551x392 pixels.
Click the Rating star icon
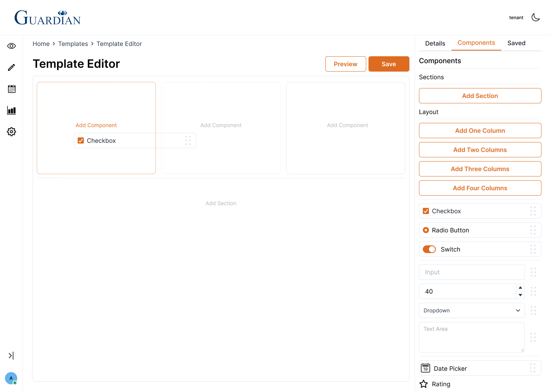(x=424, y=384)
